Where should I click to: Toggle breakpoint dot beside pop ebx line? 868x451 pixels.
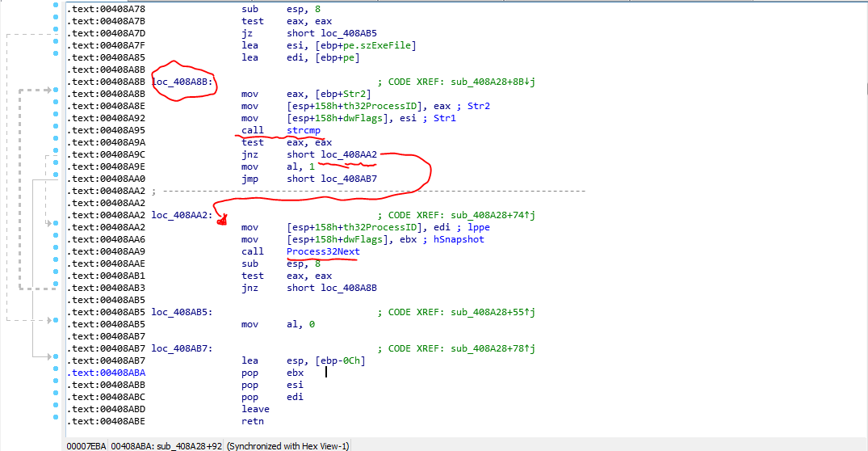click(x=56, y=369)
